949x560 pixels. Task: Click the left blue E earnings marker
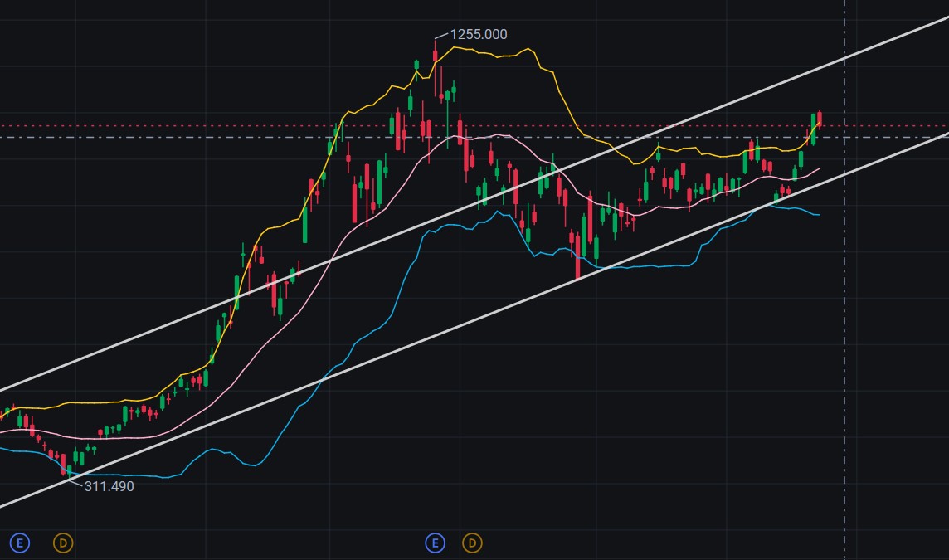(19, 543)
